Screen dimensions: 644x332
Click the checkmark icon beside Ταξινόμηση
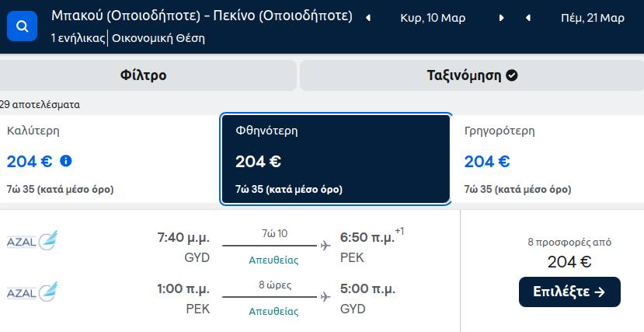[512, 75]
